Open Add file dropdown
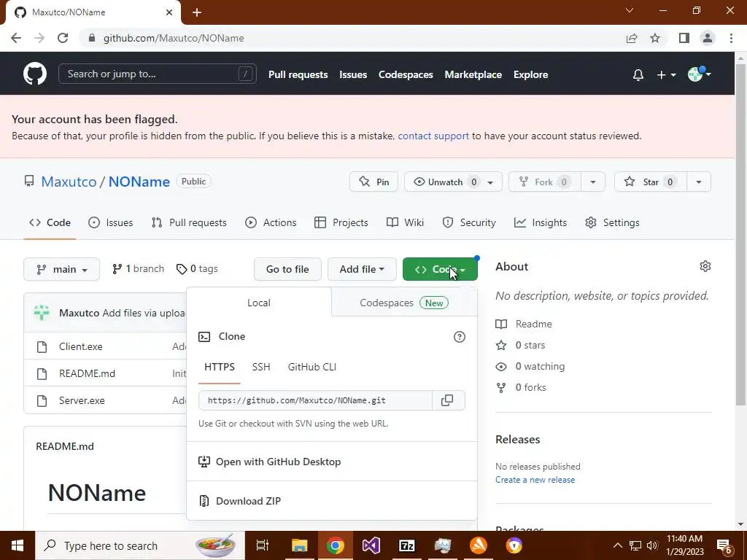 click(362, 269)
